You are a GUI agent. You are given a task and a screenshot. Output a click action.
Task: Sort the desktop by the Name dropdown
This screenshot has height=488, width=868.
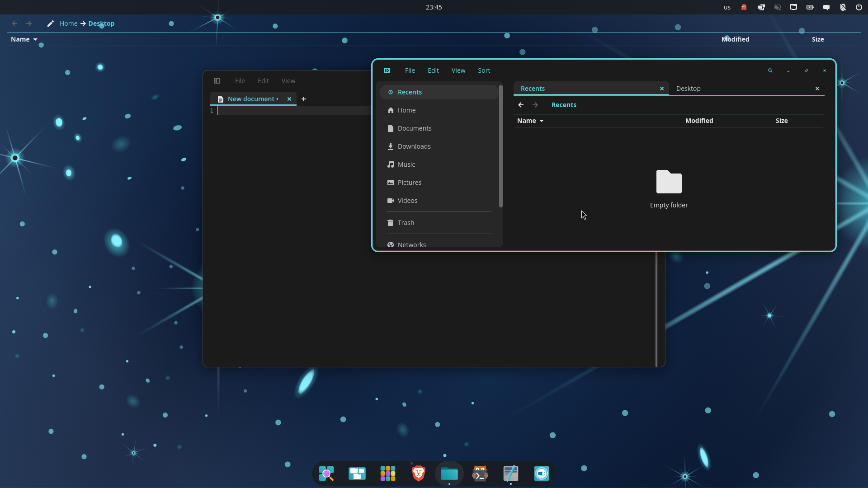click(x=24, y=39)
